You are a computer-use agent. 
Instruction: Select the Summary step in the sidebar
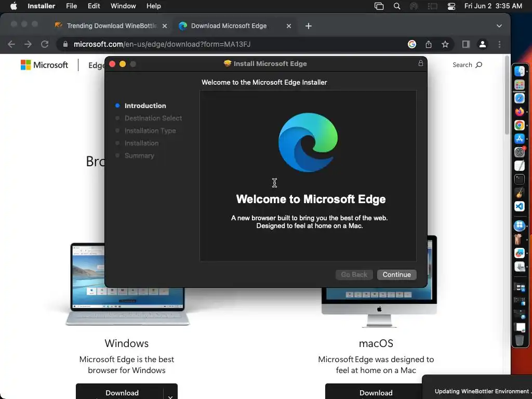139,156
